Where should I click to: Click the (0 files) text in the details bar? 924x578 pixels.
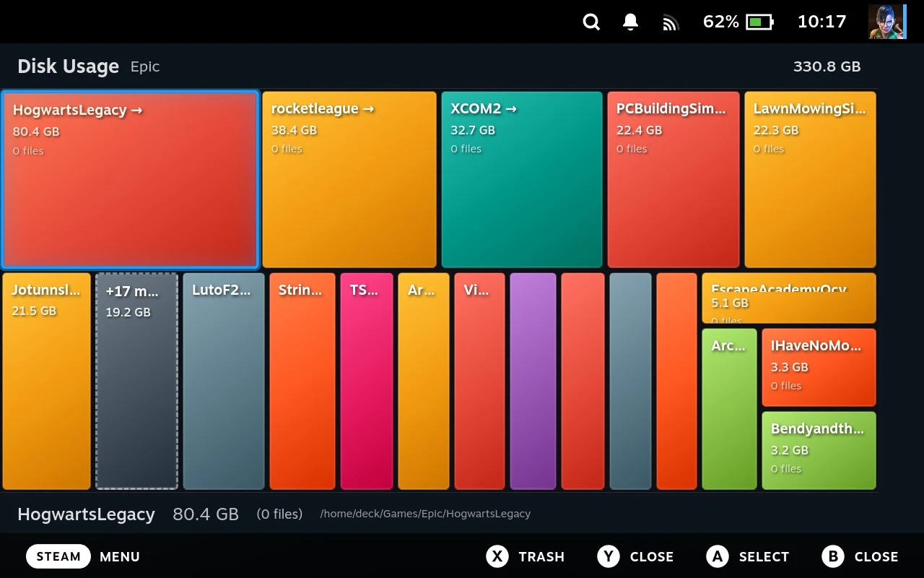click(279, 514)
